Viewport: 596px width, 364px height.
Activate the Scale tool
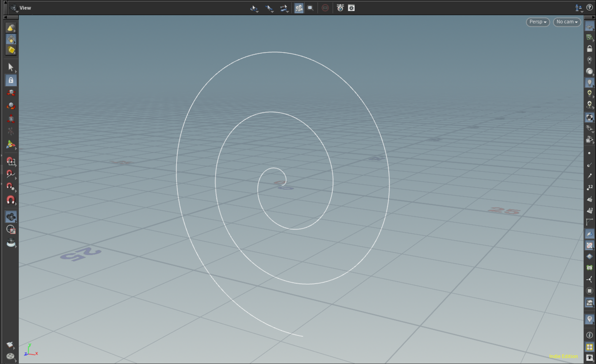(x=11, y=119)
